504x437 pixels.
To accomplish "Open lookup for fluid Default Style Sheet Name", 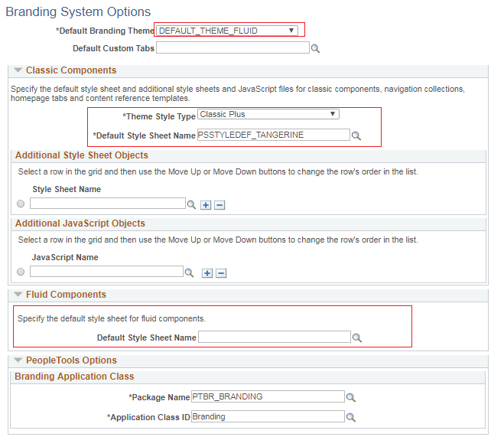I will coord(356,338).
